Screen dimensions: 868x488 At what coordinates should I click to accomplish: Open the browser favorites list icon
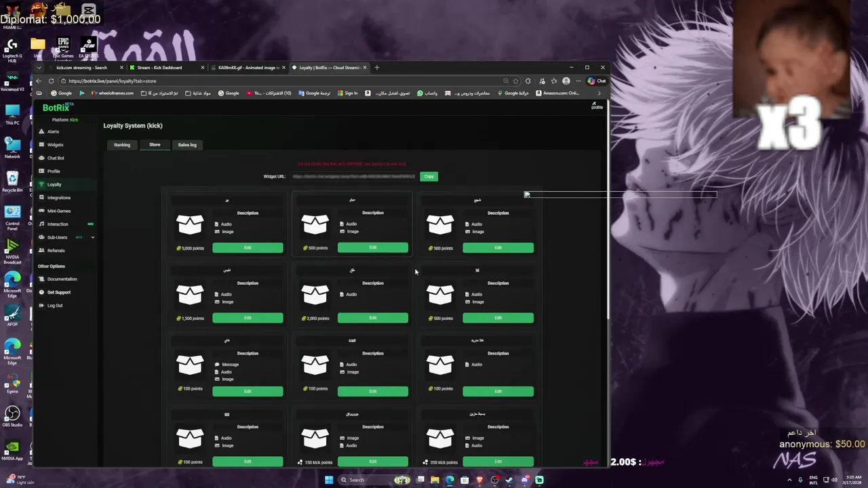click(553, 81)
